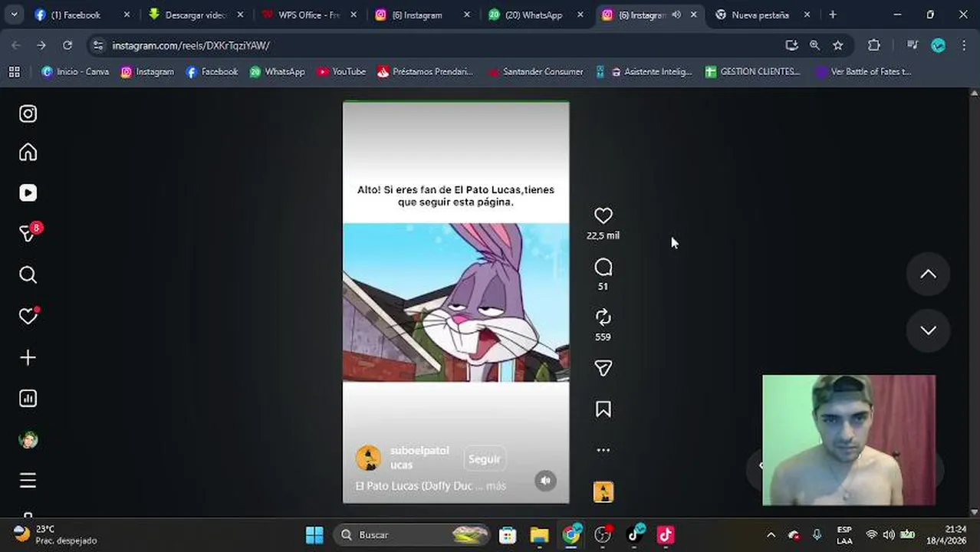This screenshot has width=980, height=552.
Task: Open suboelpatolucas profile name
Action: [x=419, y=458]
